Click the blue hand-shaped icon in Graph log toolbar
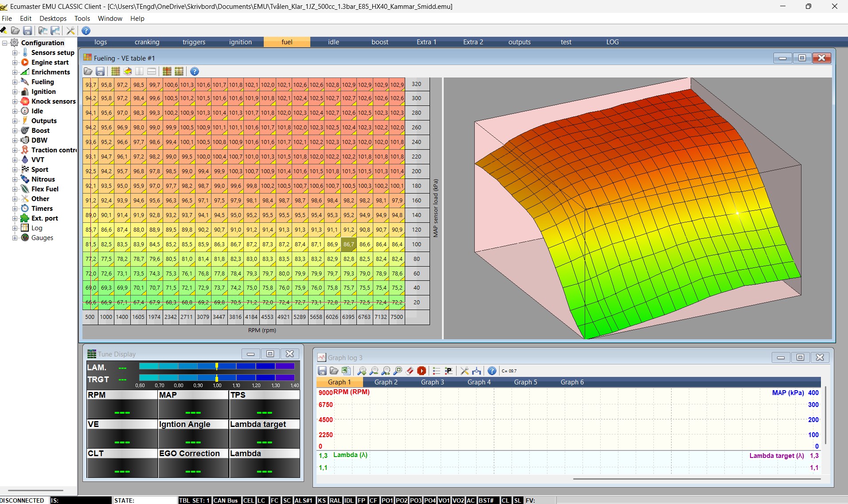This screenshot has width=848, height=504. coord(477,371)
